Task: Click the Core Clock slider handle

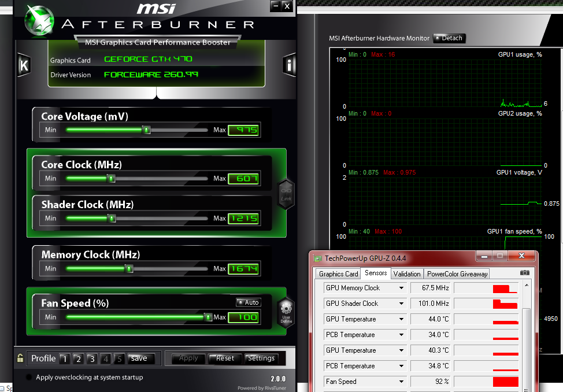Action: point(112,178)
